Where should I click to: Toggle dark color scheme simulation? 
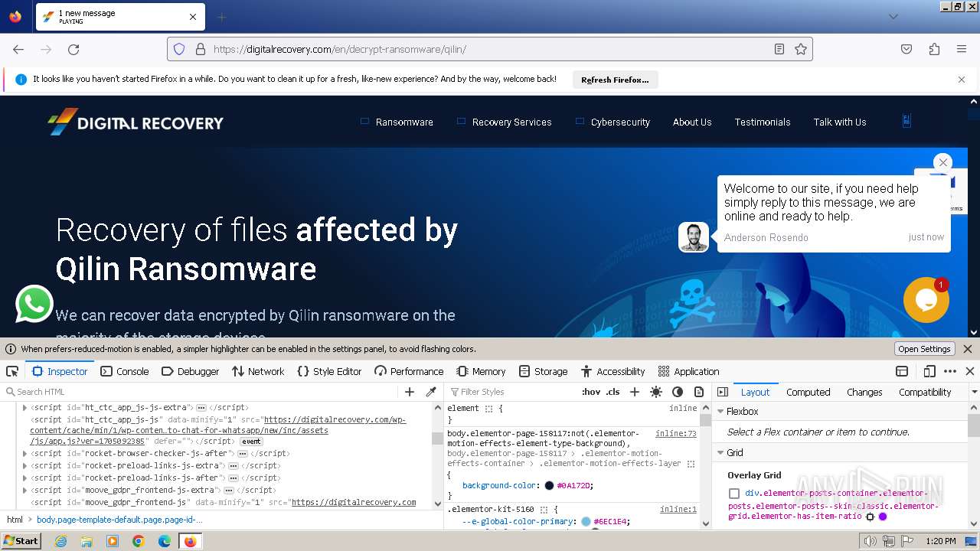678,392
